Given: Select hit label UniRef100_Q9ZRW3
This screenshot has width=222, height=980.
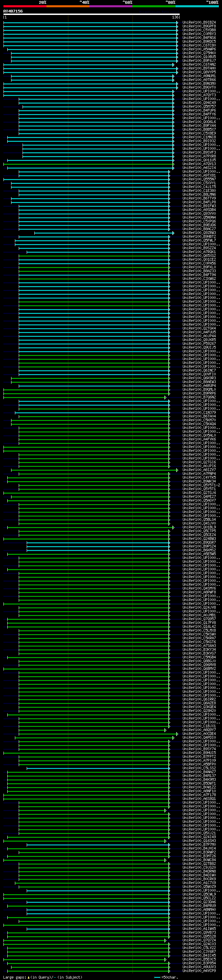Looking at the screenshot, I should [199, 233].
